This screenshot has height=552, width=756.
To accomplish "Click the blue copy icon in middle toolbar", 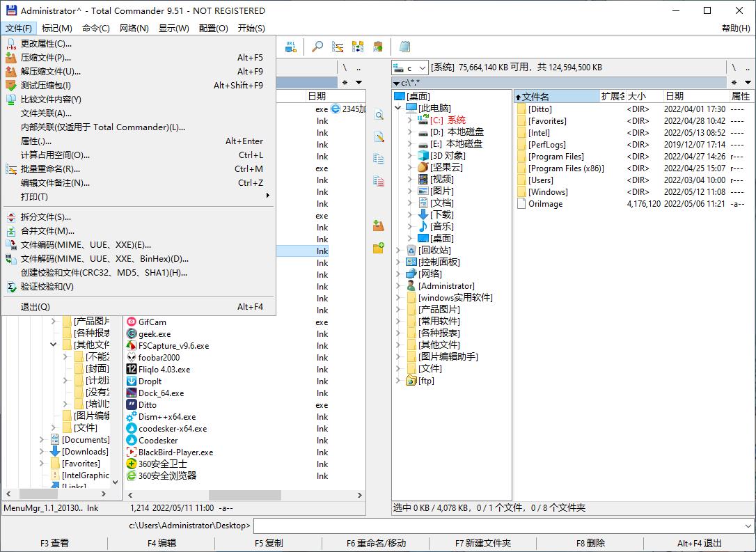I will 379,158.
